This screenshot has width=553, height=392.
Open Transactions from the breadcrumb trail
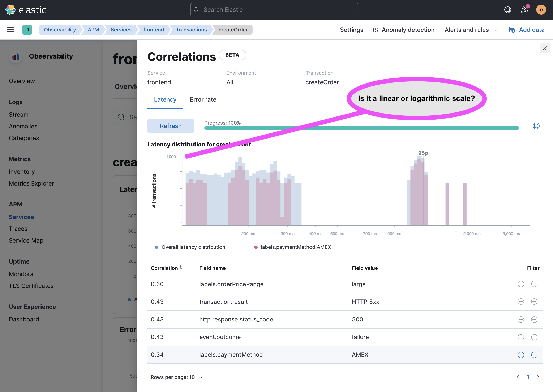coord(191,30)
